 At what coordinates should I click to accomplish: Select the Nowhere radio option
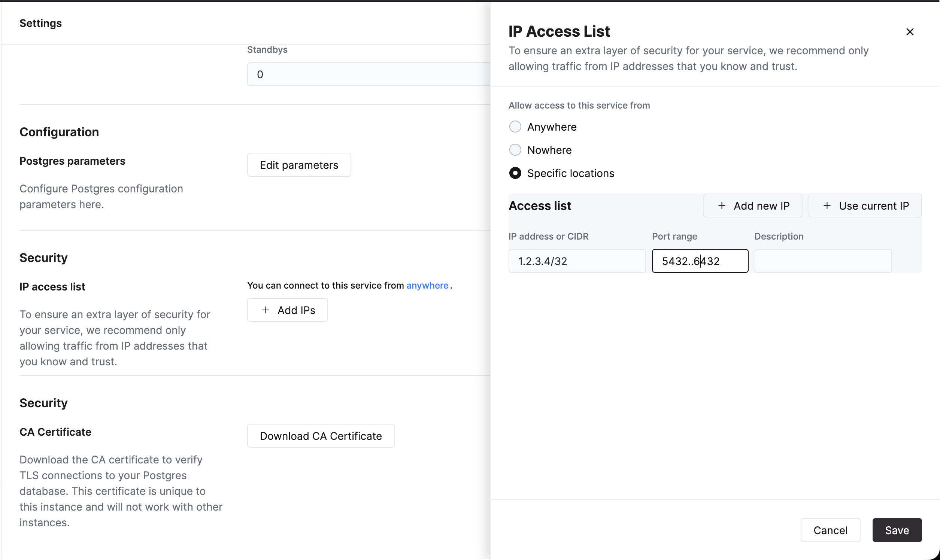pos(515,150)
